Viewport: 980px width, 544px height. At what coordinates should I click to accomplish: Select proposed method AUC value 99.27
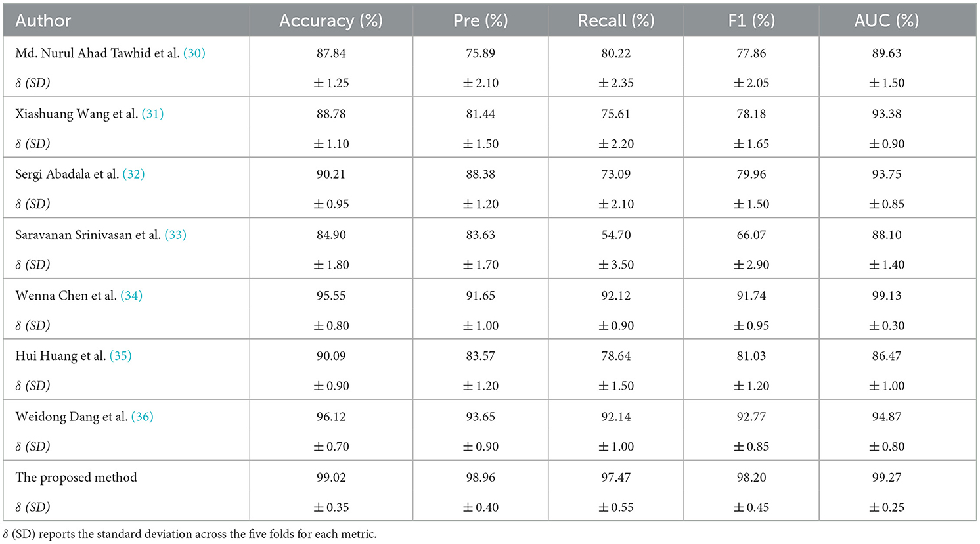(886, 478)
